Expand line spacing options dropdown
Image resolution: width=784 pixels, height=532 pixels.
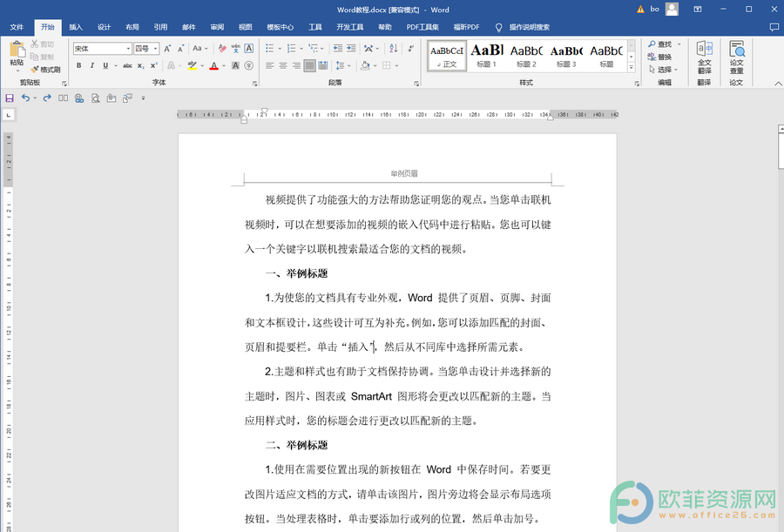tap(349, 65)
